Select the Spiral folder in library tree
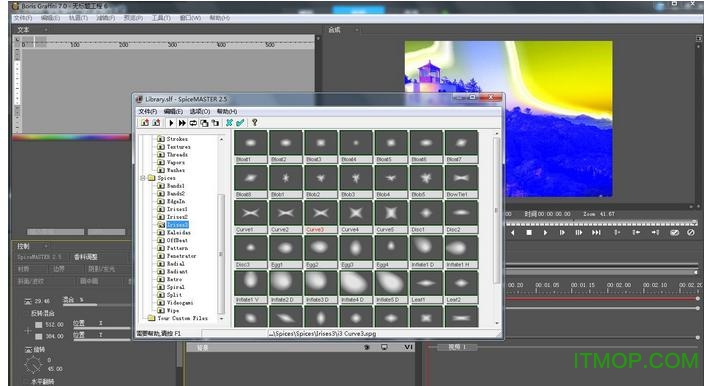Screen dimensions: 704x386 (x=176, y=287)
